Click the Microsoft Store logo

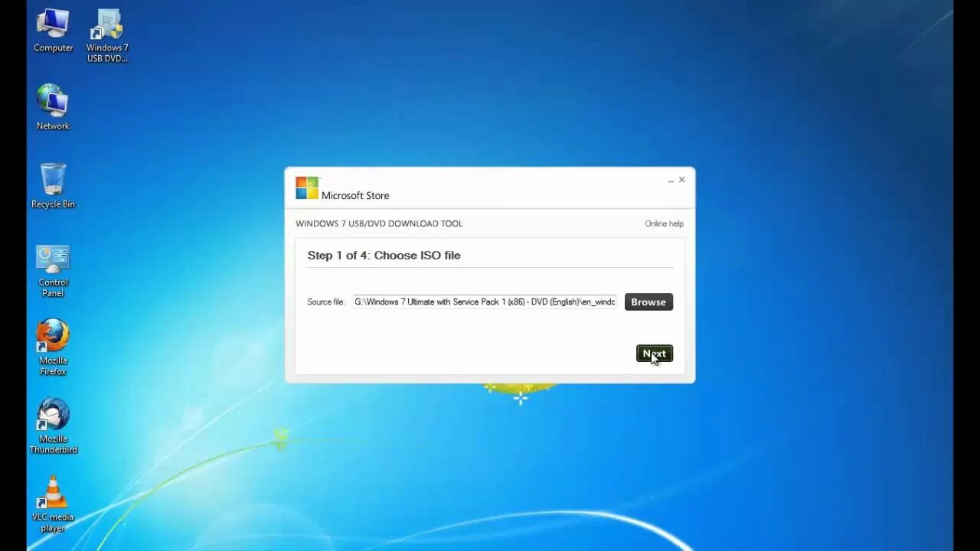coord(307,188)
